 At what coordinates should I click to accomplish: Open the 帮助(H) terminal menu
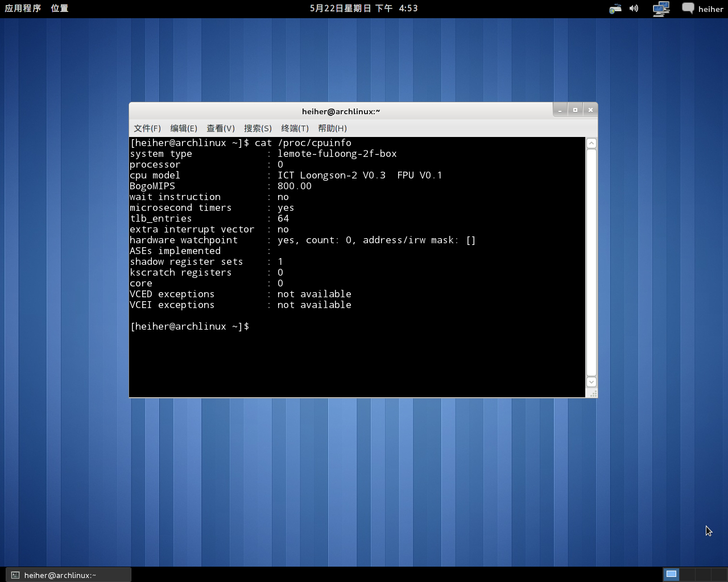coord(332,128)
